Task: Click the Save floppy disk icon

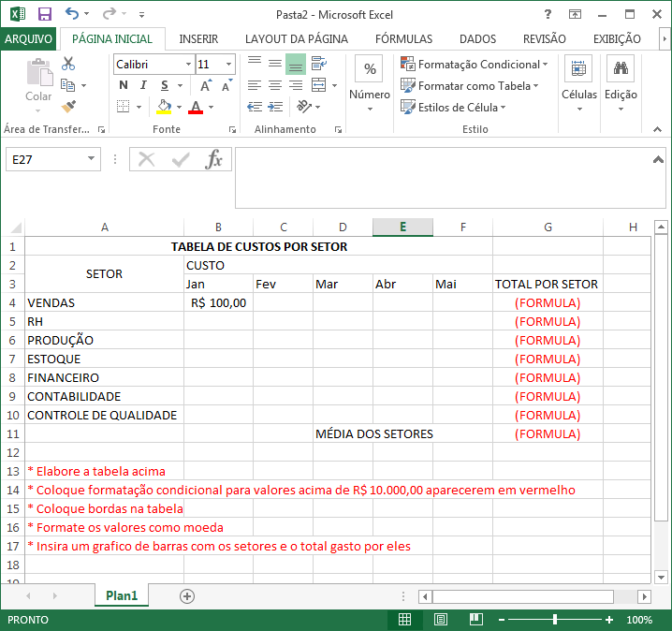Action: coord(45,14)
